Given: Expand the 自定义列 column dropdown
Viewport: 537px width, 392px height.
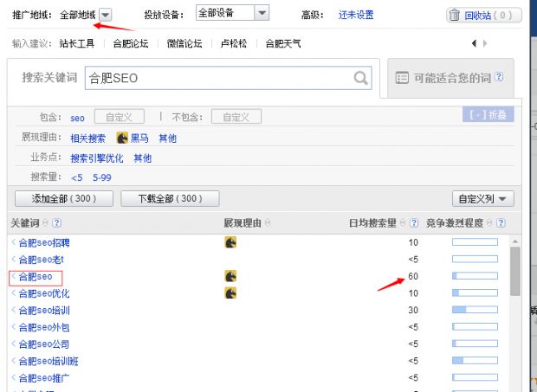Looking at the screenshot, I should coord(483,199).
